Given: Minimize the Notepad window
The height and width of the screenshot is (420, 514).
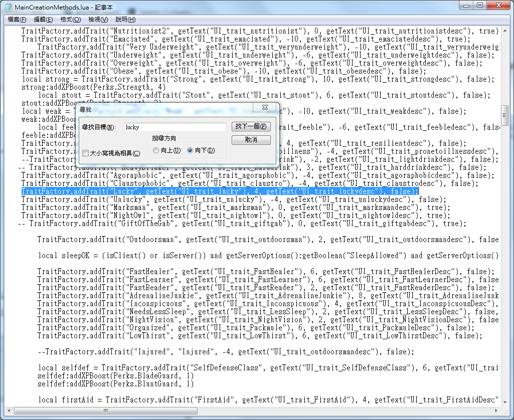Looking at the screenshot, I should tap(466, 5).
